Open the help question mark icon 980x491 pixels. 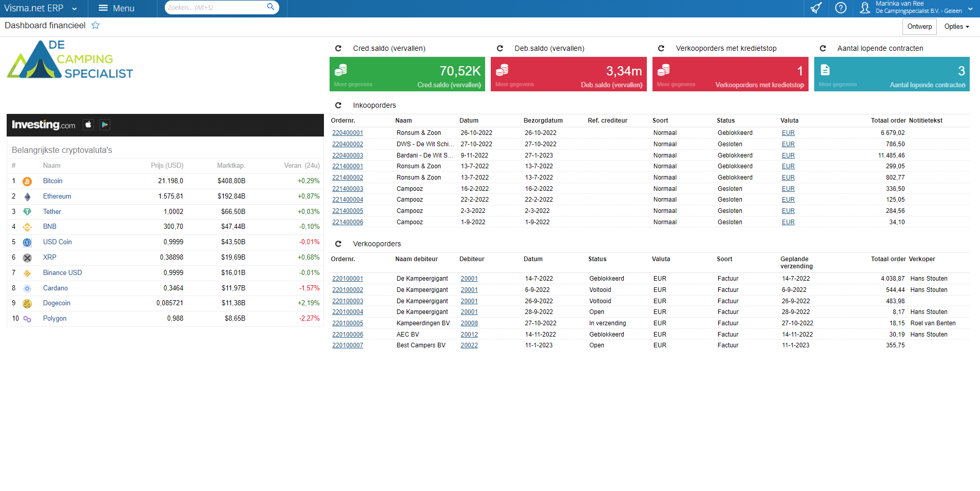point(840,8)
